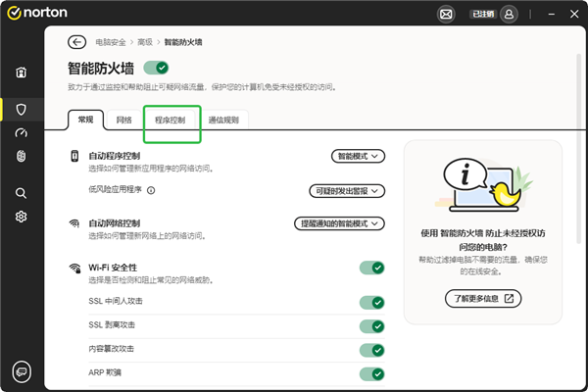Screen dimensions: 588x392
Task: Open the fingerprint privacy sidebar icon
Action: 22,157
